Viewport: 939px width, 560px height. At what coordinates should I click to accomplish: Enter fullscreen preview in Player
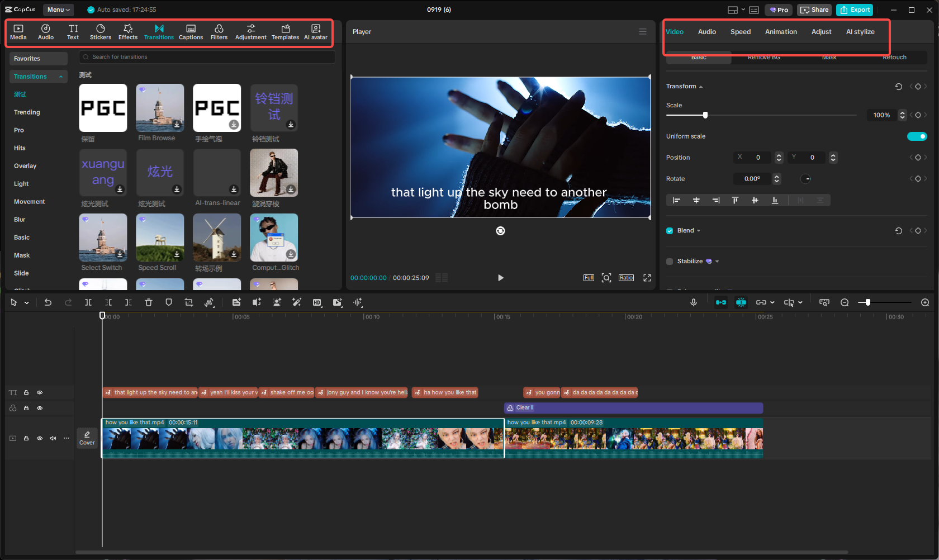(647, 278)
